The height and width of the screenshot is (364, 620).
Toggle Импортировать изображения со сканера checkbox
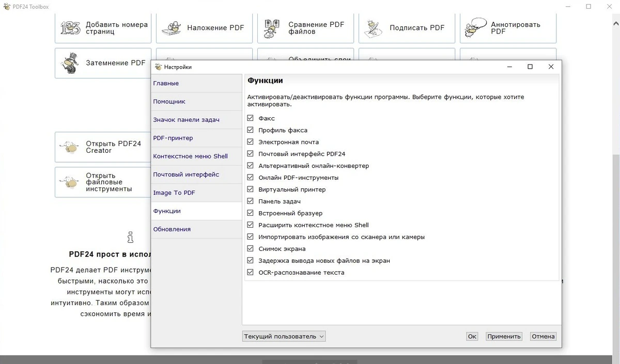251,237
